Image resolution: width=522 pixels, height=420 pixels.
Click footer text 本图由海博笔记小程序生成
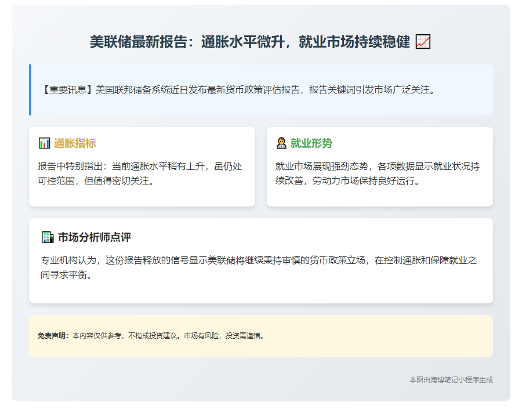[x=451, y=380]
